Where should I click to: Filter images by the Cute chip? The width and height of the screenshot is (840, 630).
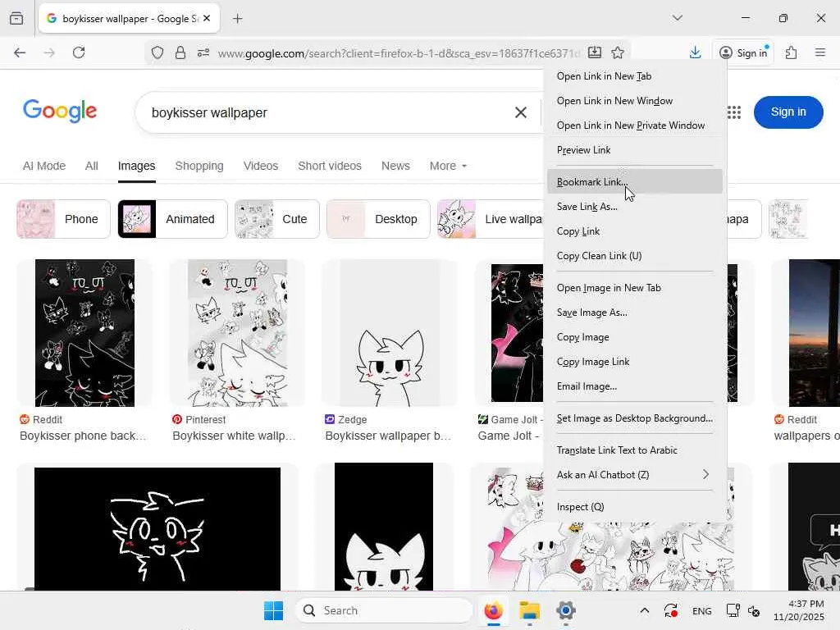(277, 219)
